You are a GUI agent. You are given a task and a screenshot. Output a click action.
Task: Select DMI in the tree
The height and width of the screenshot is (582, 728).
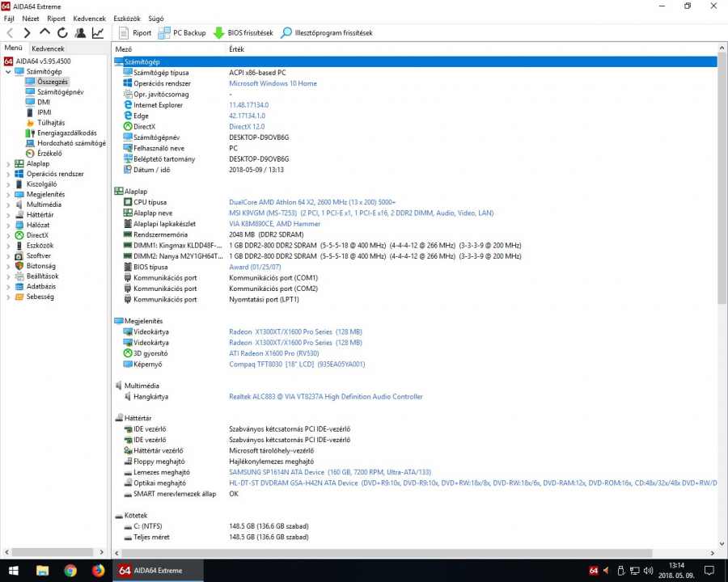point(44,102)
